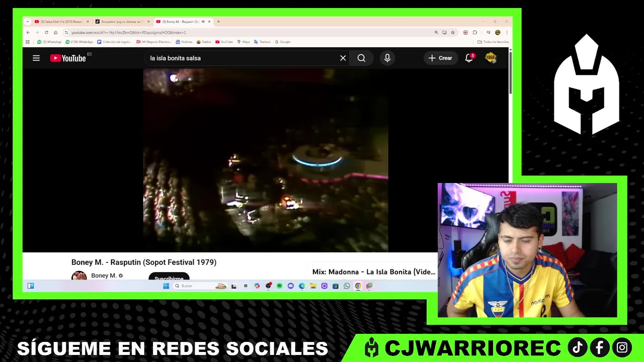Open the Windows Start button
This screenshot has height=362, width=644.
(x=166, y=286)
